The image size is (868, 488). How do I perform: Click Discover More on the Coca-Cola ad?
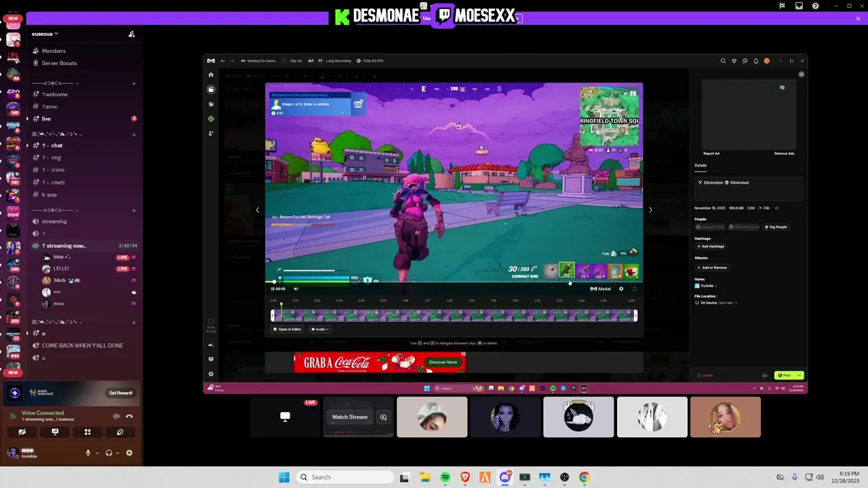tap(443, 362)
